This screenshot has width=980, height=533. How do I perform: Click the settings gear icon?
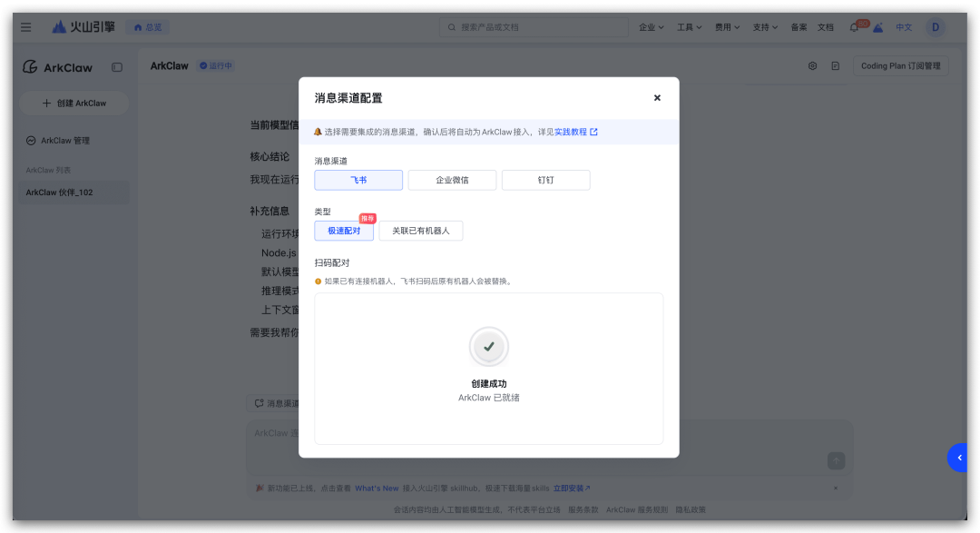point(812,66)
